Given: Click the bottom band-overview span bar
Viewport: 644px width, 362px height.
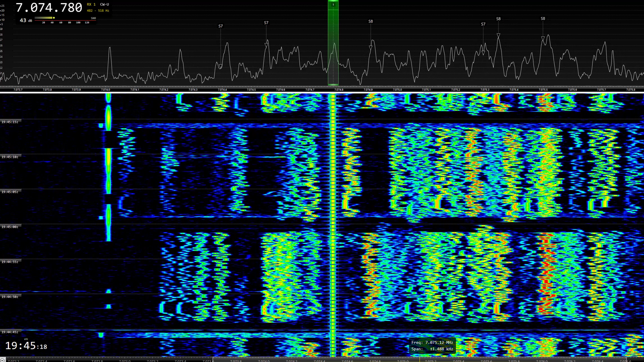Looking at the screenshot, I should (419, 360).
